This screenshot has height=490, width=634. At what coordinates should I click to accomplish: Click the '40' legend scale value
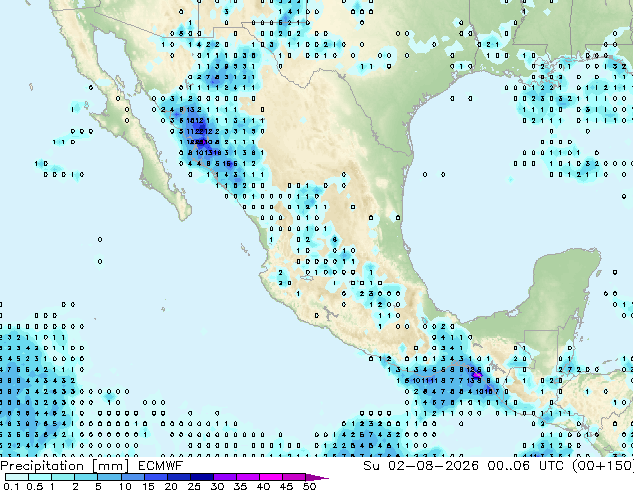click(x=264, y=486)
